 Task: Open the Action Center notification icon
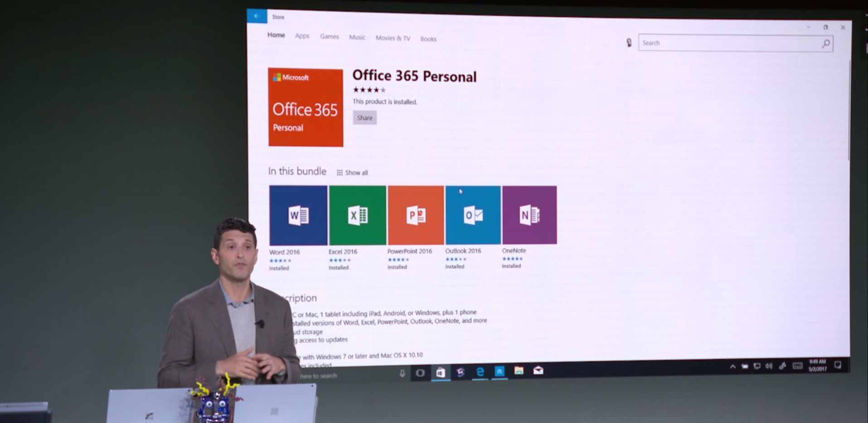pyautogui.click(x=838, y=365)
